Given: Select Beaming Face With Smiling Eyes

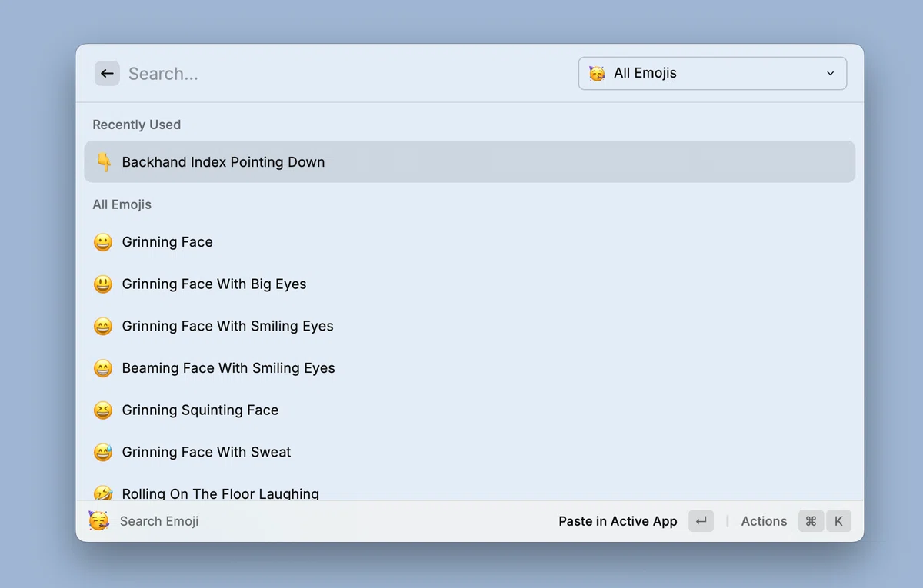Looking at the screenshot, I should click(x=469, y=368).
